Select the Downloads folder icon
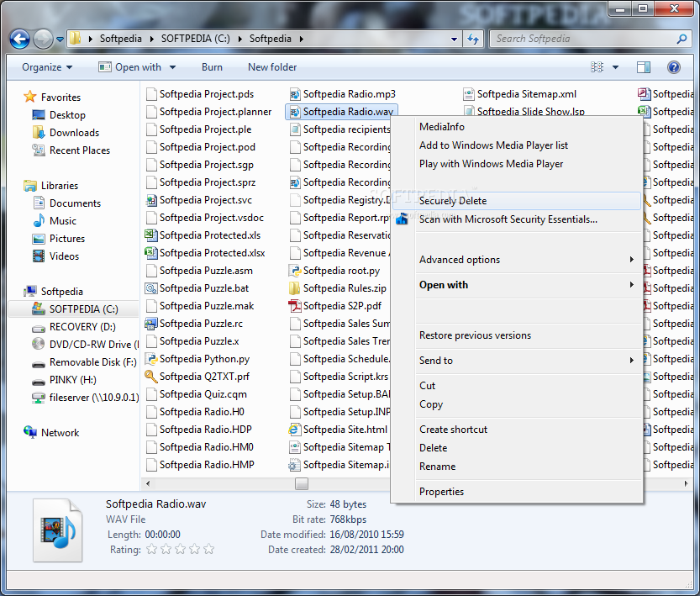 pyautogui.click(x=39, y=133)
